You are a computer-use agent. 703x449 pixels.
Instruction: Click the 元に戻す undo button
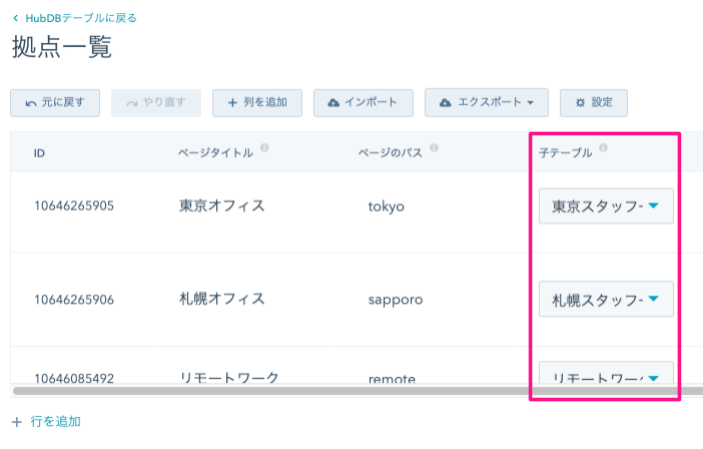click(x=55, y=102)
